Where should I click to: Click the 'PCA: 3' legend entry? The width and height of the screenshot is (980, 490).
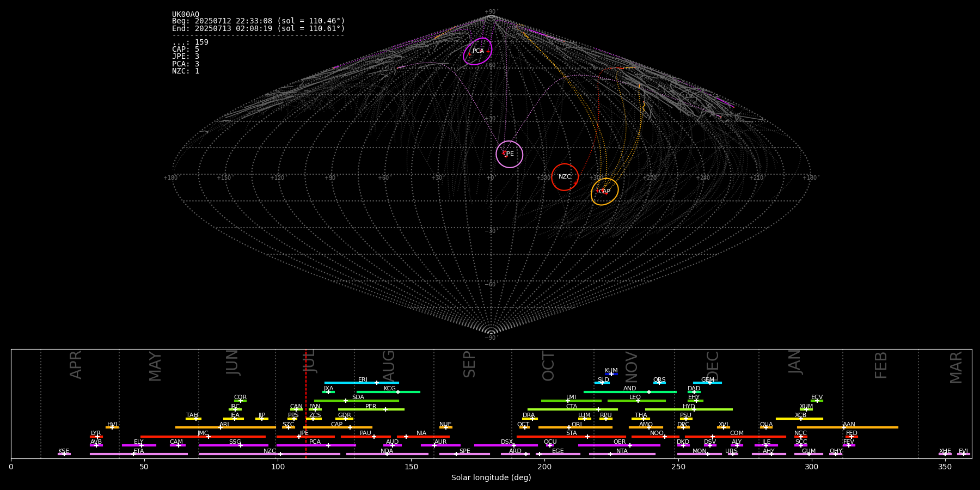point(186,64)
